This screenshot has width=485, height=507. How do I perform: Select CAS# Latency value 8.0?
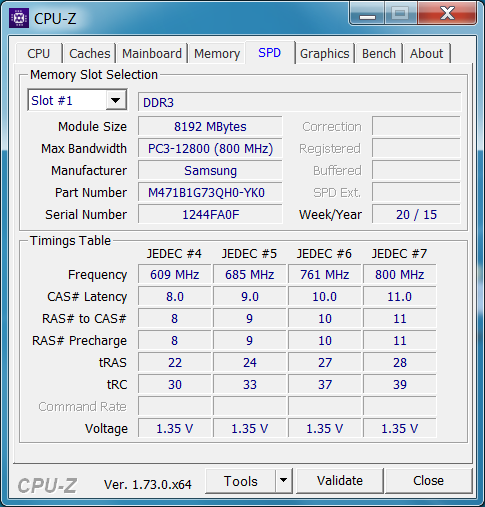pyautogui.click(x=175, y=297)
